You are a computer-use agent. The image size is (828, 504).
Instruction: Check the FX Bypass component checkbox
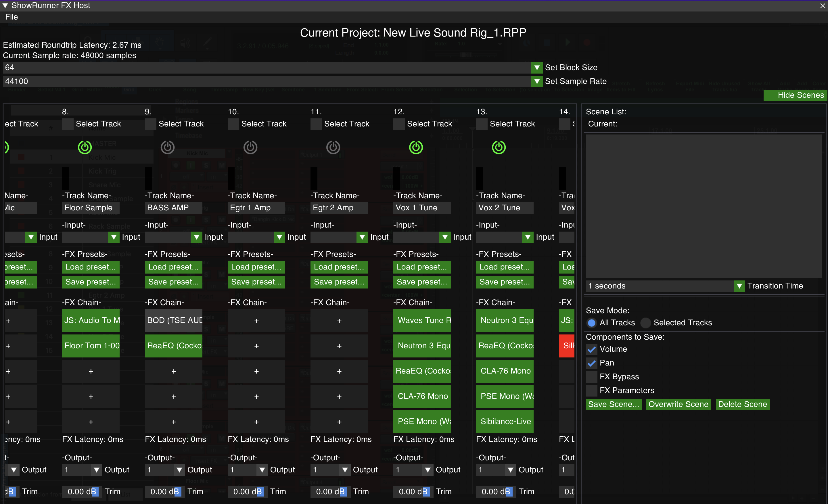591,377
